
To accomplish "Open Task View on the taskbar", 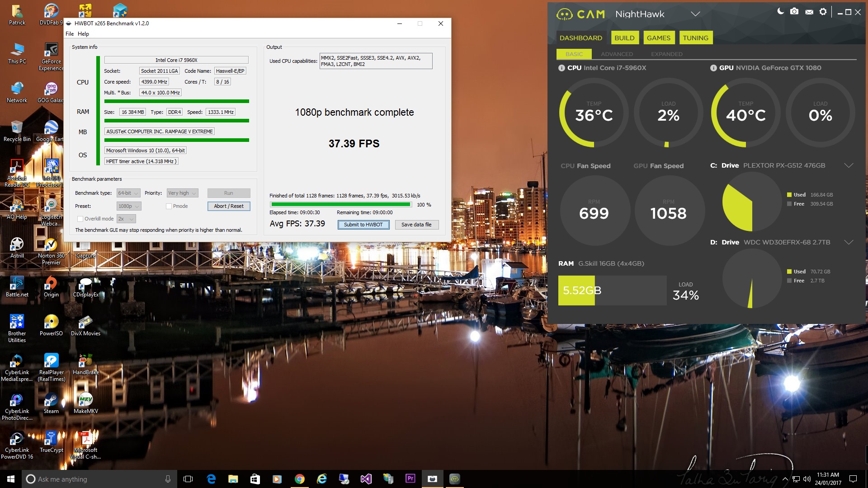I will point(188,479).
